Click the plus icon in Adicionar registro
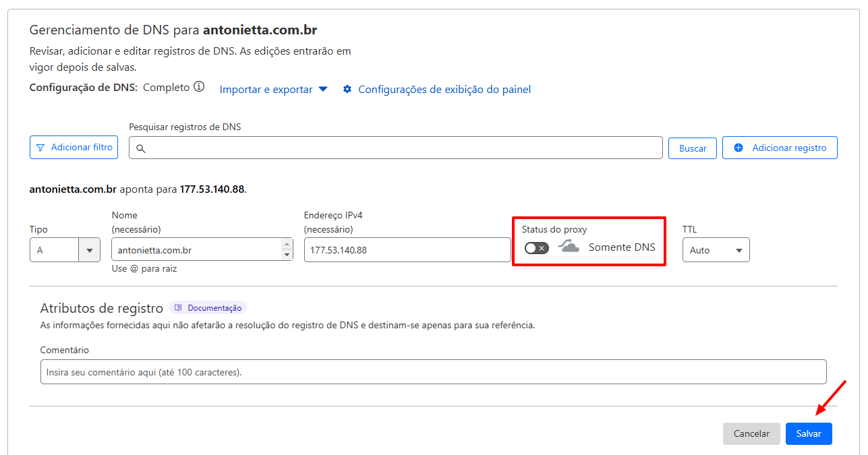Screen dimensions: 868x455 (x=739, y=148)
